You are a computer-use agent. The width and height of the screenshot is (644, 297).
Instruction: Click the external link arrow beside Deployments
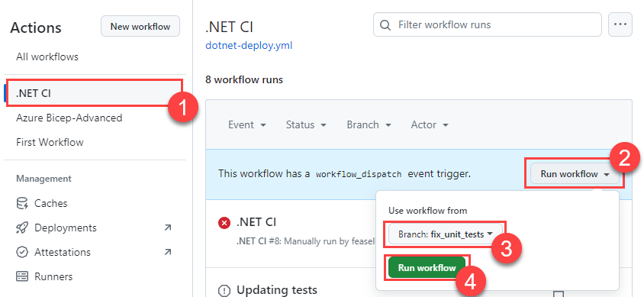(x=168, y=228)
